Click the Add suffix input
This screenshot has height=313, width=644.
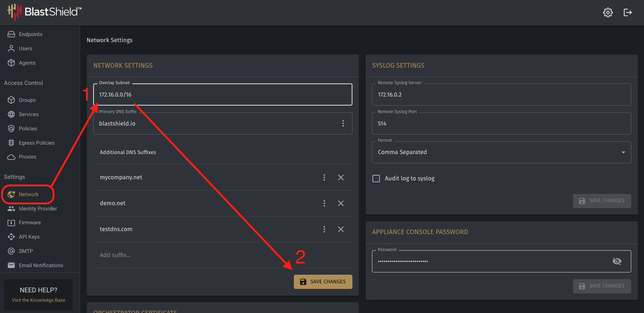222,255
